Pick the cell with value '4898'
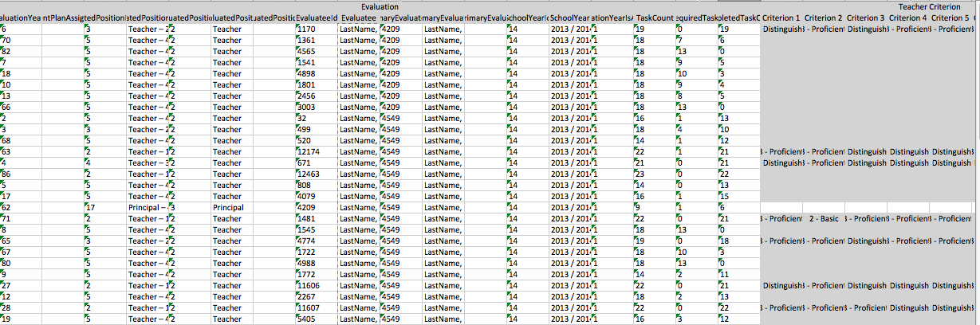980x325 pixels. click(x=317, y=73)
